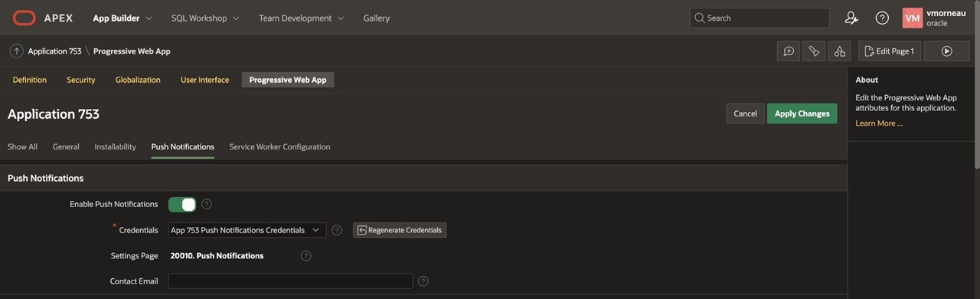Switch to the User Interface tab
This screenshot has height=299, width=980.
pos(204,80)
